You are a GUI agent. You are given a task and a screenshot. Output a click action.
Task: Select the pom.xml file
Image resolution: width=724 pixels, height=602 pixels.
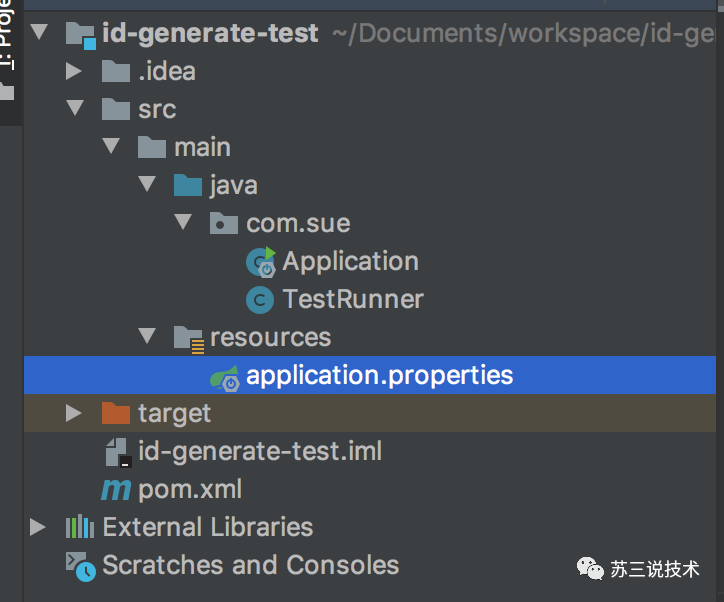click(x=190, y=490)
